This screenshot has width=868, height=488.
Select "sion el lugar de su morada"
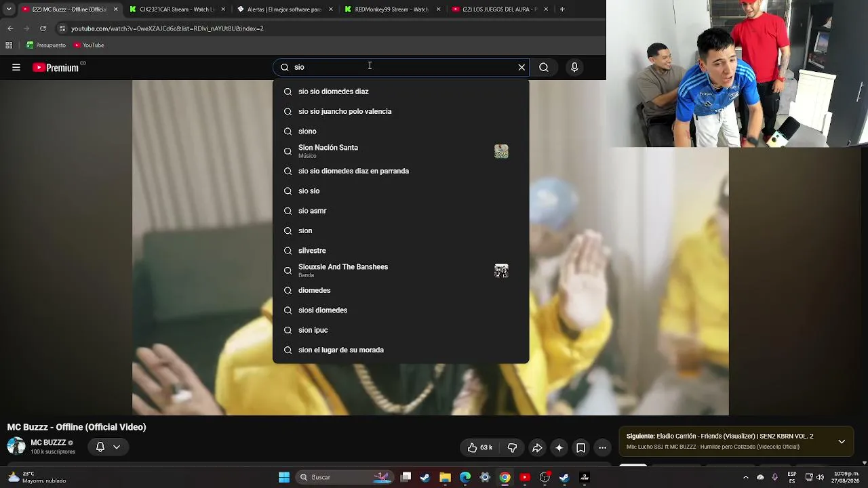tap(401, 350)
